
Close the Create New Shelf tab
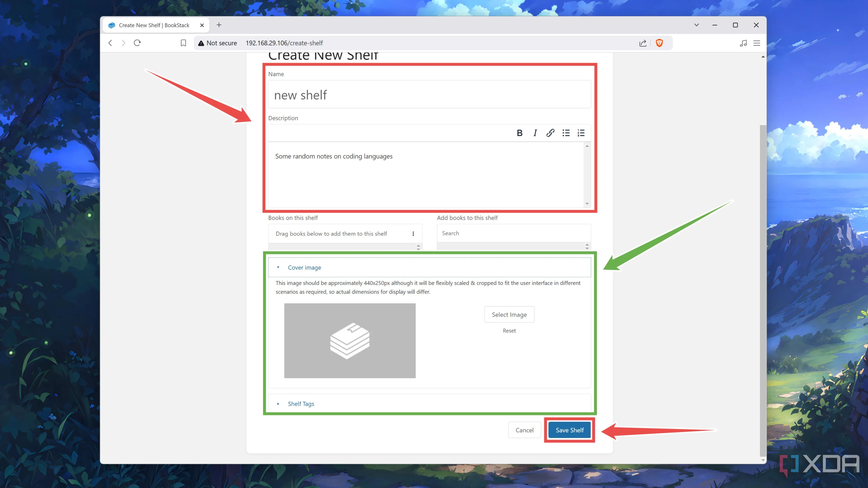pyautogui.click(x=202, y=25)
